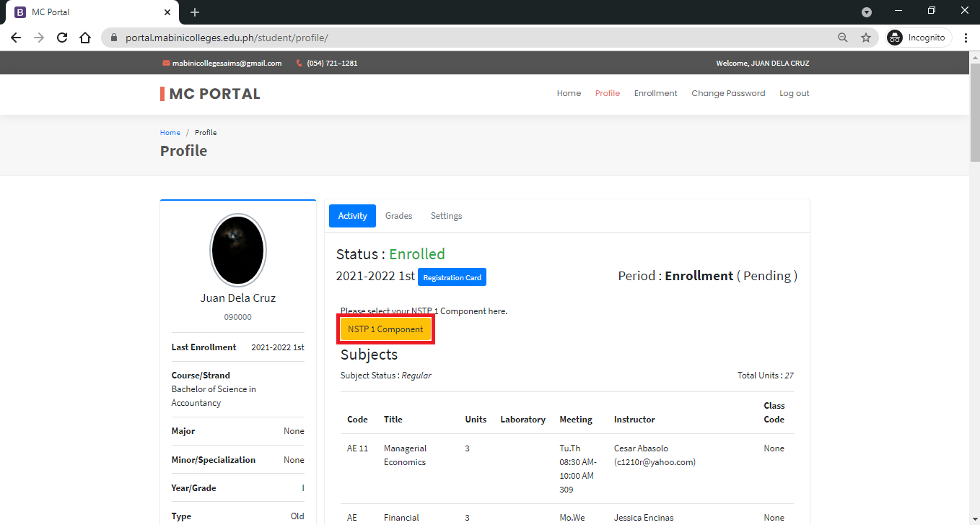This screenshot has width=980, height=525.
Task: Bookmark this page with the star icon
Action: (x=866, y=38)
